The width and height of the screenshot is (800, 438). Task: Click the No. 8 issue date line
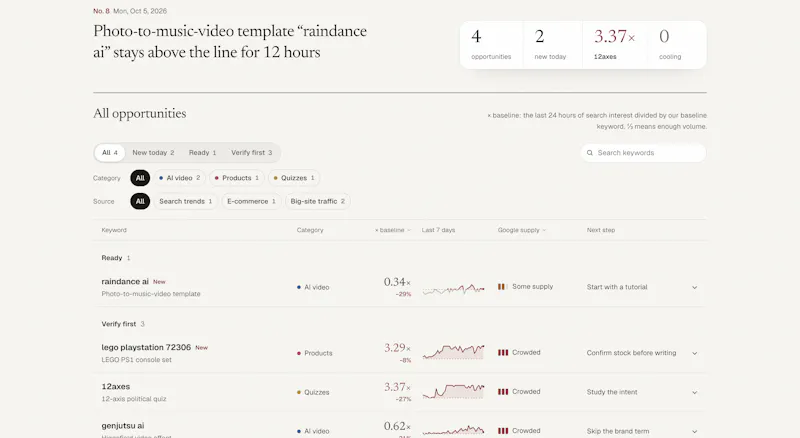130,11
